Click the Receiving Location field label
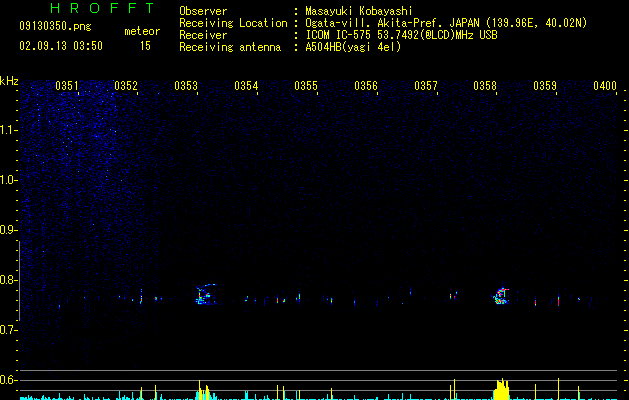This screenshot has height=400, width=629. click(x=233, y=23)
